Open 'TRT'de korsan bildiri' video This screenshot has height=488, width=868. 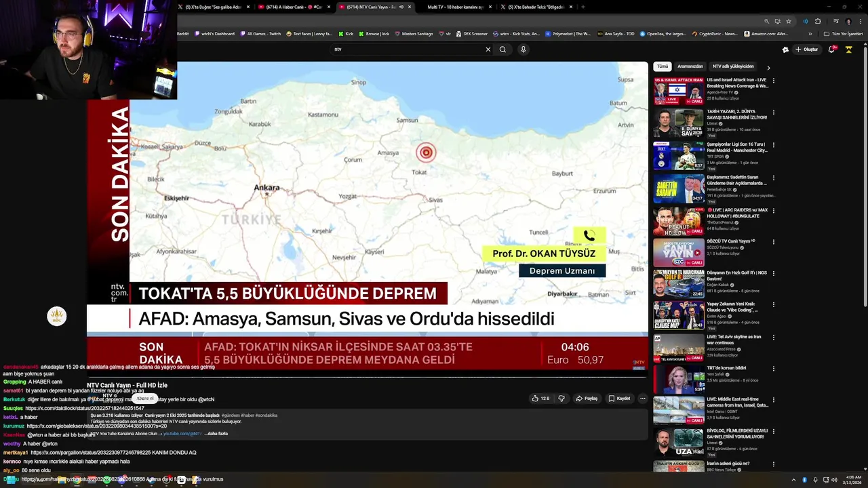(679, 380)
